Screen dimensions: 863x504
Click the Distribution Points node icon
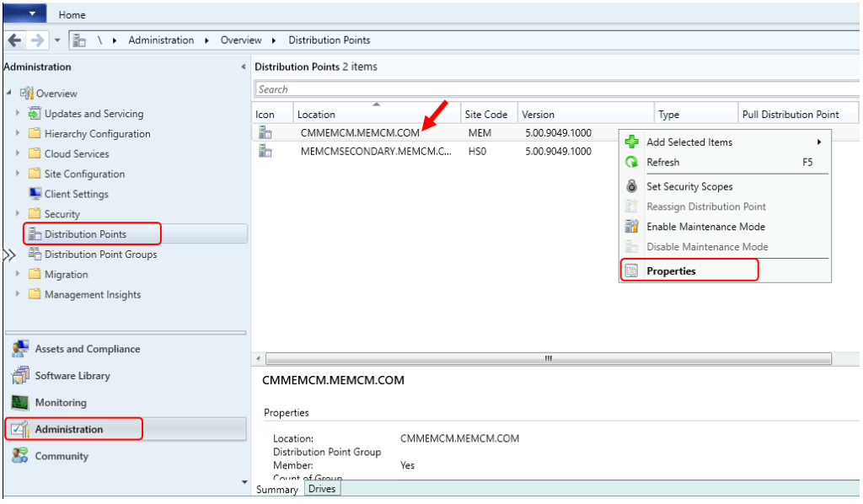[35, 233]
